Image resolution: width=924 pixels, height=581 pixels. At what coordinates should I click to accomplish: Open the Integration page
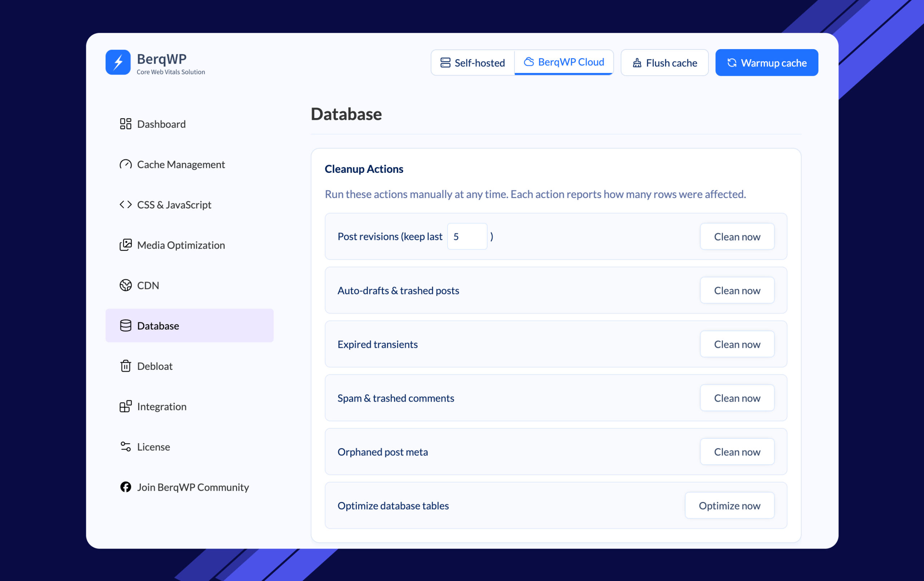[x=189, y=406]
